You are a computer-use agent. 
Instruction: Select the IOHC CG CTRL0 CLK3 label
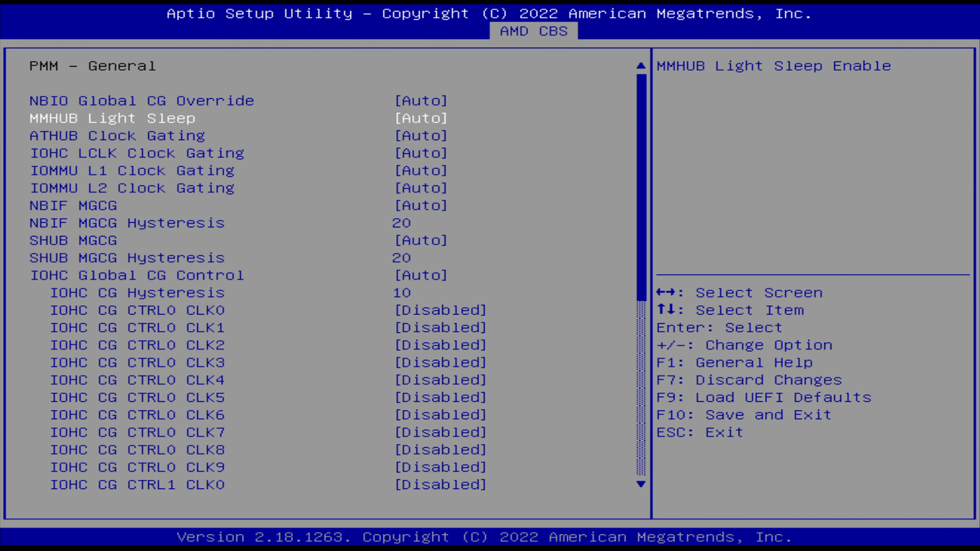[x=137, y=363]
